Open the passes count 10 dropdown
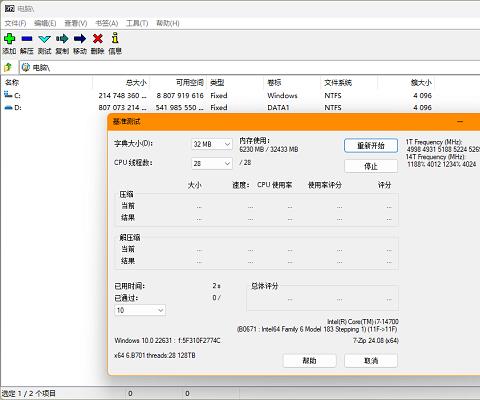Screen dimensions: 480x400 pos(140,310)
